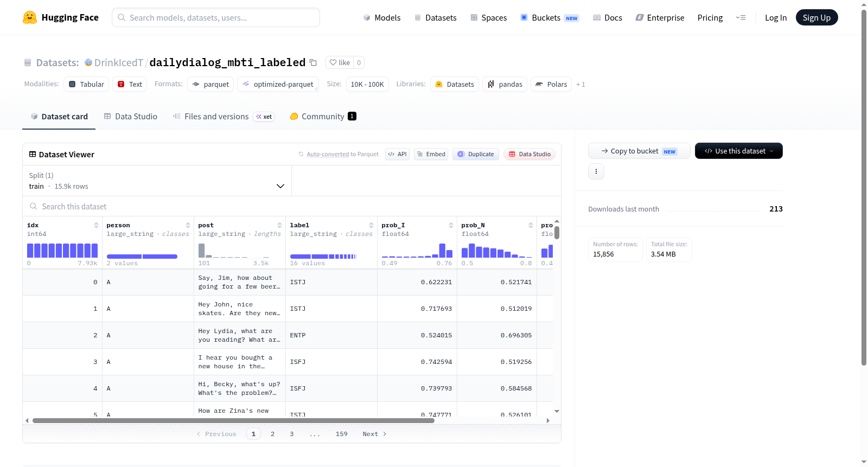This screenshot has height=467, width=868.
Task: Click the Previous page button
Action: [x=216, y=434]
